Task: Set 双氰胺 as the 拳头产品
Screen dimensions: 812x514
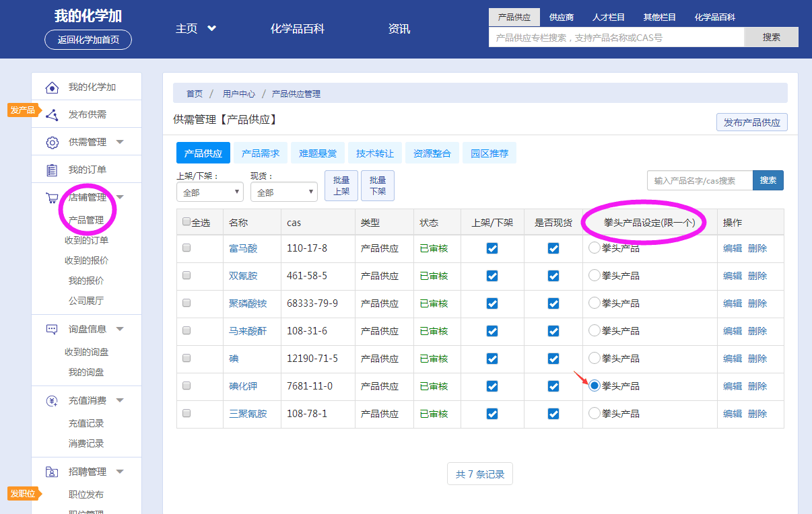Action: (594, 275)
